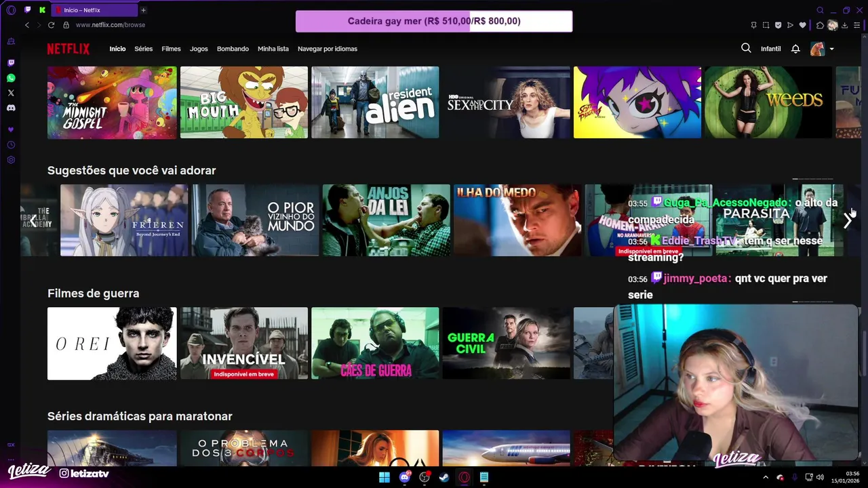Open WhatsApp in the Opera sidebar
Viewport: 868px width, 488px height.
click(x=11, y=78)
